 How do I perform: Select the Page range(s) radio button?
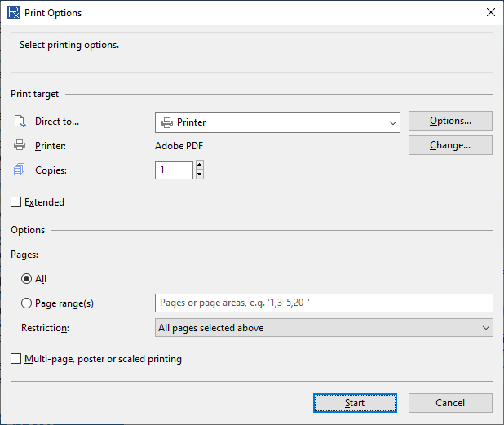pyautogui.click(x=26, y=303)
